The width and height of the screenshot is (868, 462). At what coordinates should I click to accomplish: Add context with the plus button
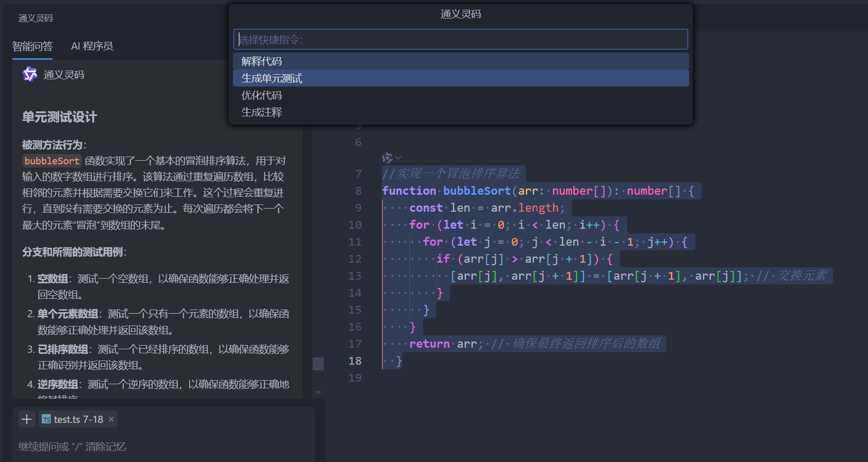click(27, 419)
